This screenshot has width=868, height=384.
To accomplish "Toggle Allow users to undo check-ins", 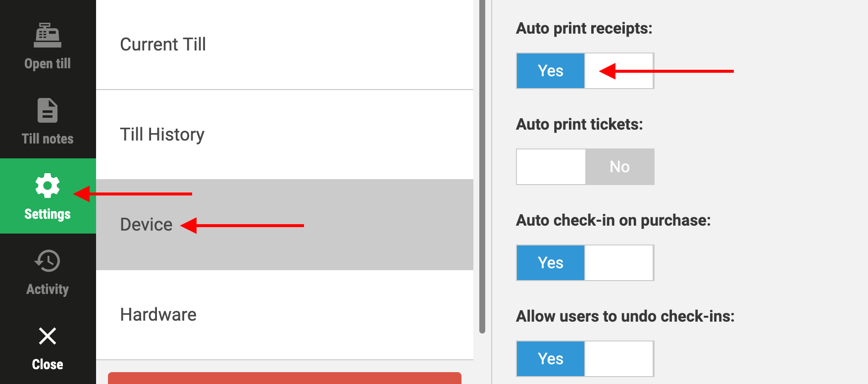I will [585, 359].
